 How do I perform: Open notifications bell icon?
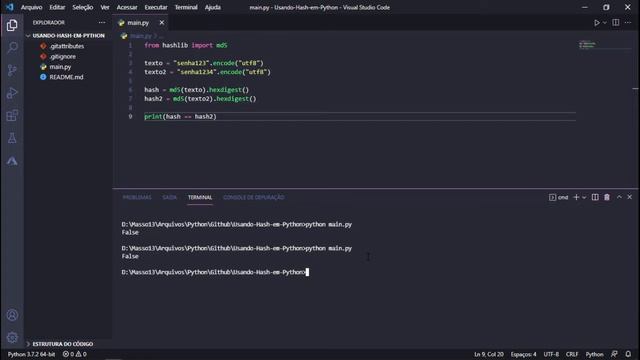[x=628, y=354]
